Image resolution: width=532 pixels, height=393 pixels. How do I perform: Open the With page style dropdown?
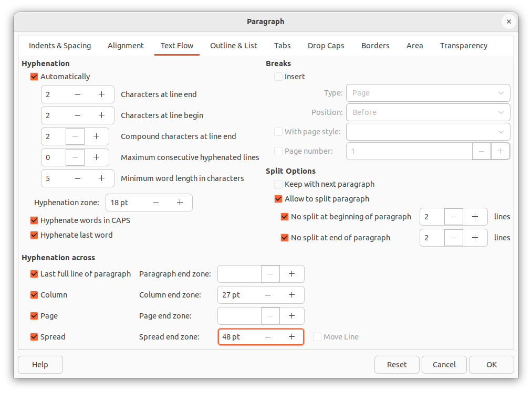point(428,132)
